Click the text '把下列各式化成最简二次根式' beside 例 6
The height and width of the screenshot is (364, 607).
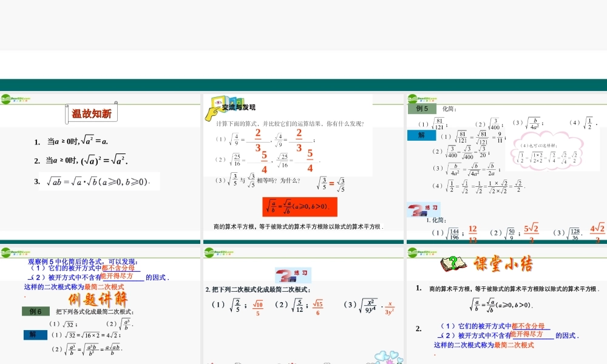point(95,312)
